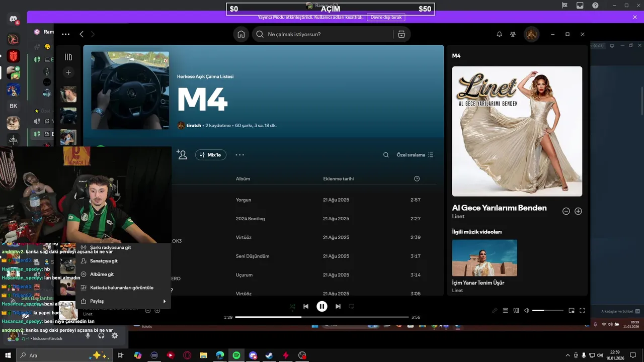644x362 pixels.
Task: Sort by Eklenme tarihi column header
Action: [338, 178]
